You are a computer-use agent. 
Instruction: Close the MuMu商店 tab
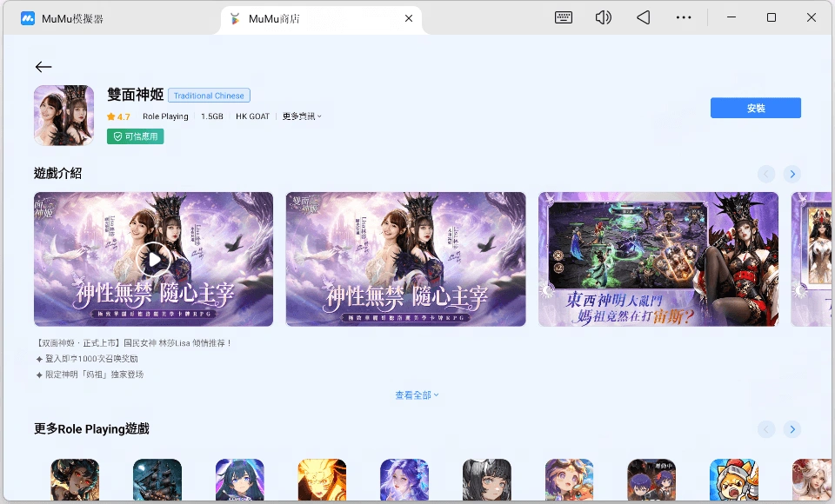click(409, 18)
